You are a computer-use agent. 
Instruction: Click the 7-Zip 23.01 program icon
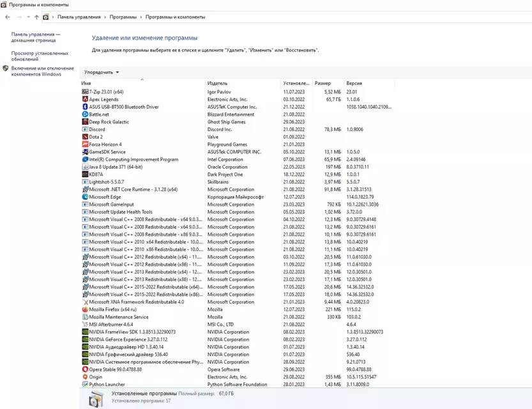(x=85, y=91)
